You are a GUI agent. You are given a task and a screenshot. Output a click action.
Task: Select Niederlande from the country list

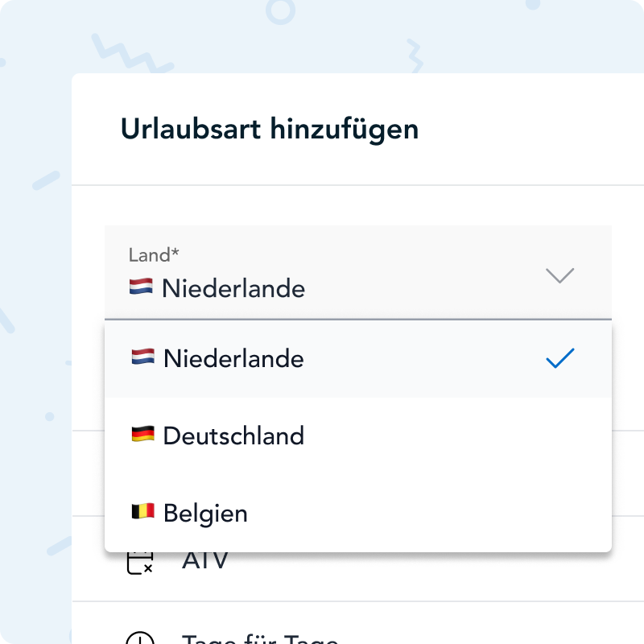(233, 358)
